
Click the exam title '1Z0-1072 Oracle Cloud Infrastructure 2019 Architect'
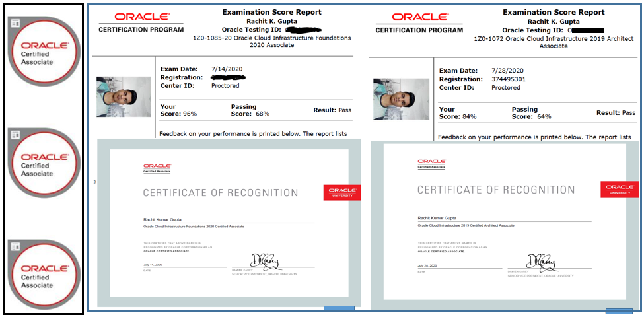[554, 38]
